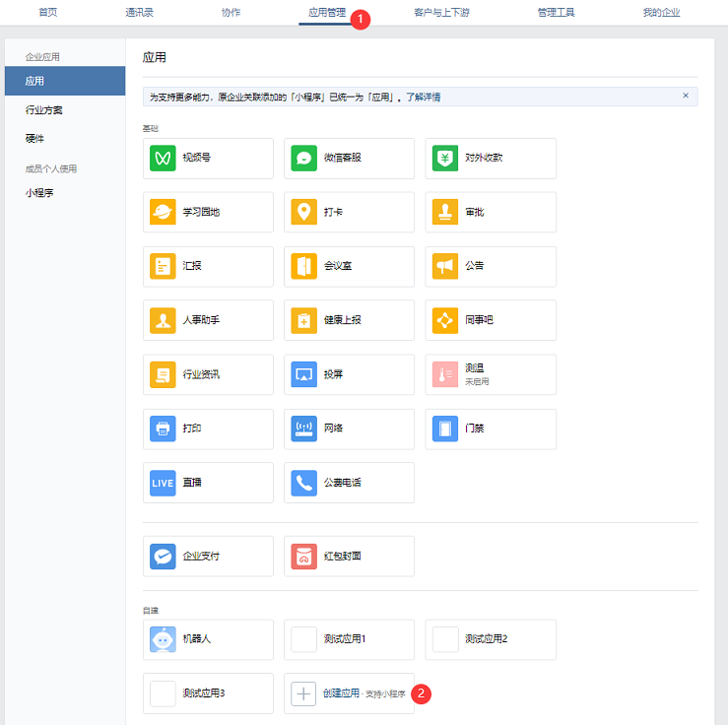Switch to the 通讯录 tab
Image resolution: width=728 pixels, height=725 pixels.
click(139, 13)
